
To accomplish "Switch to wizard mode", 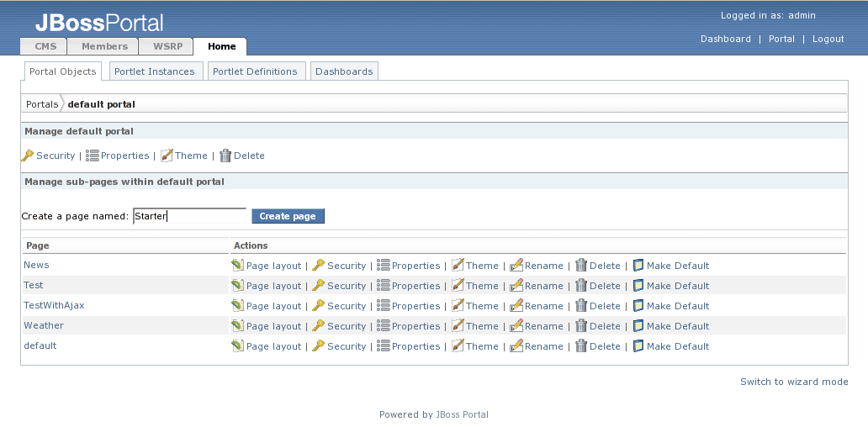I will [x=794, y=382].
